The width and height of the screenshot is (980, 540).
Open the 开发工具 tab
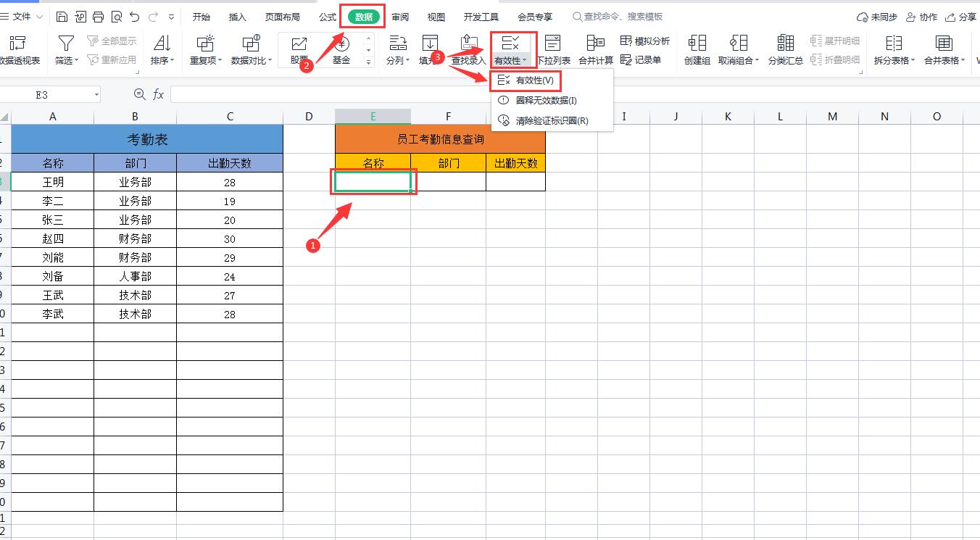coord(481,17)
